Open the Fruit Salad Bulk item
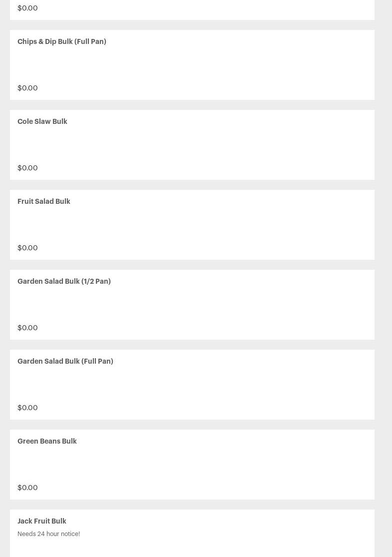This screenshot has width=392, height=557. tap(43, 201)
